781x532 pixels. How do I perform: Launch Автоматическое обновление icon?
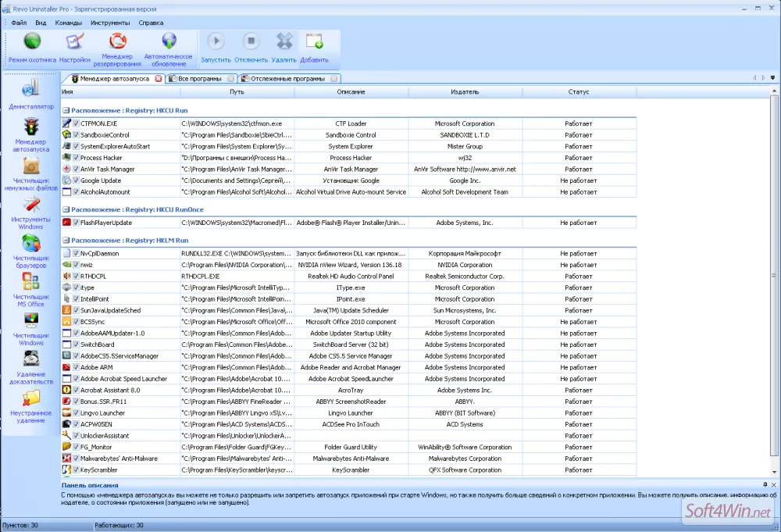tap(169, 41)
